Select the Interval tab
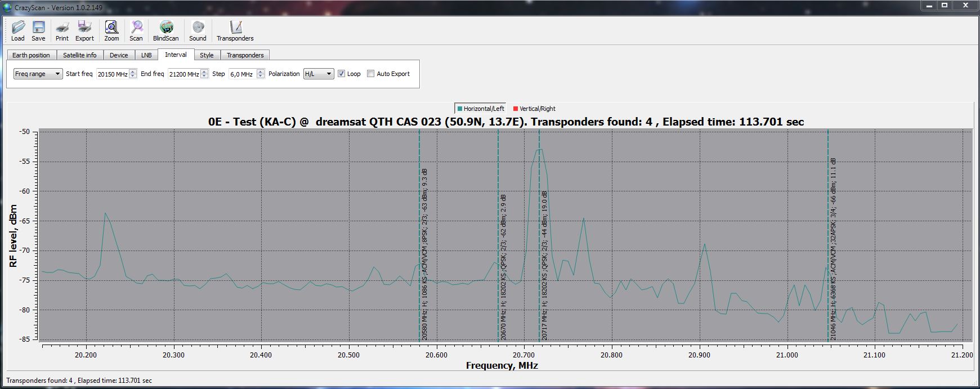 pyautogui.click(x=176, y=55)
